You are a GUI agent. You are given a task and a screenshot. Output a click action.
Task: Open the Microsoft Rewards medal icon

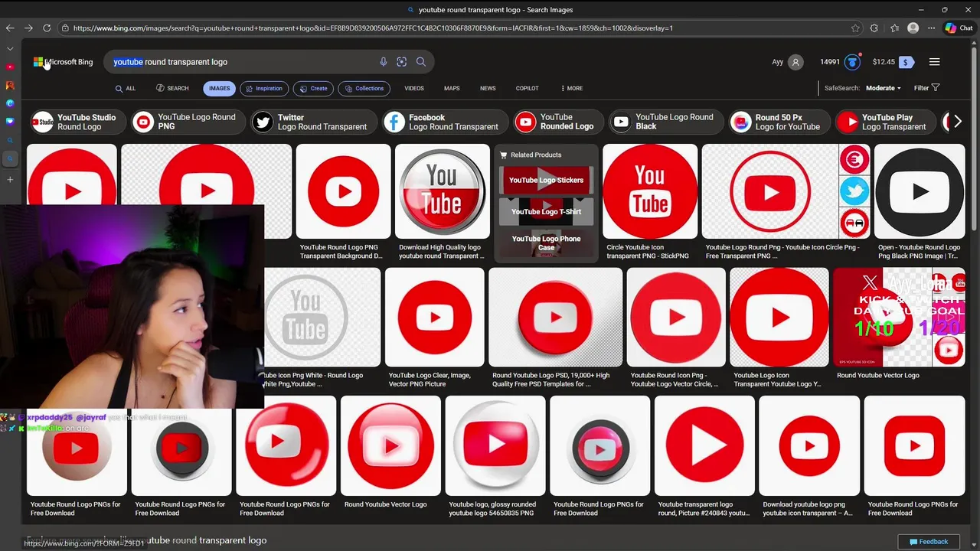coord(851,62)
